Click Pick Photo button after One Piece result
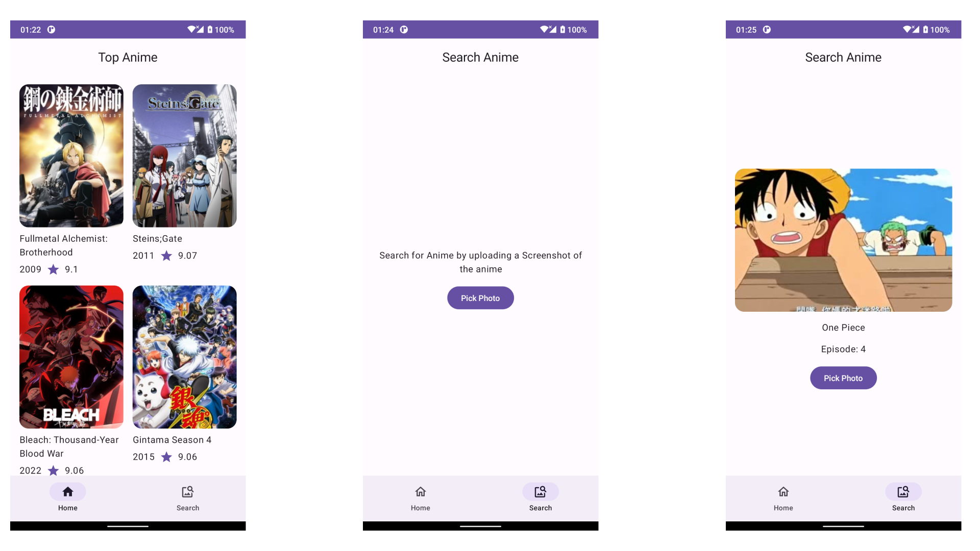This screenshot has height=551, width=980. click(843, 378)
